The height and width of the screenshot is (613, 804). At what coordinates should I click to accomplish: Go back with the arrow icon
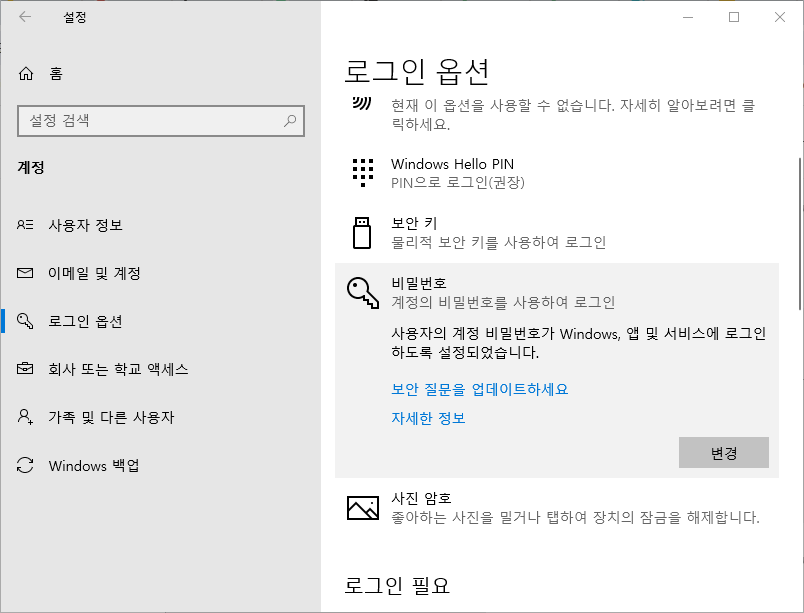[25, 17]
